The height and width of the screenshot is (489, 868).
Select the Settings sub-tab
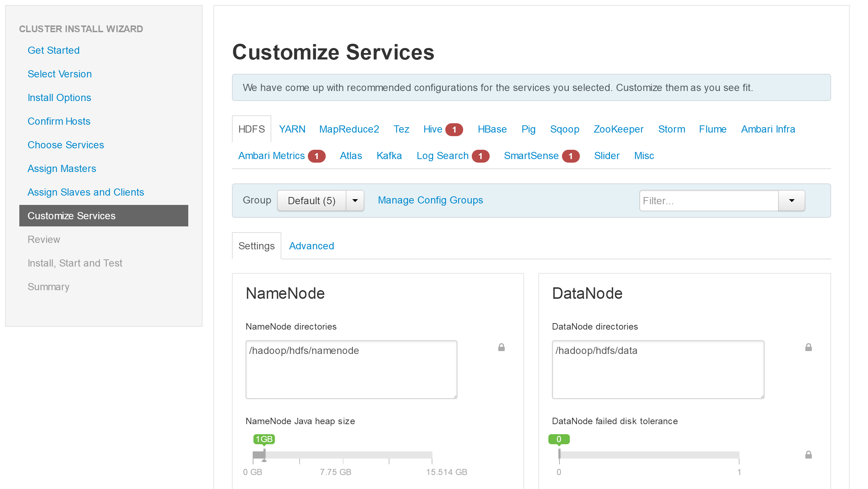coord(256,246)
